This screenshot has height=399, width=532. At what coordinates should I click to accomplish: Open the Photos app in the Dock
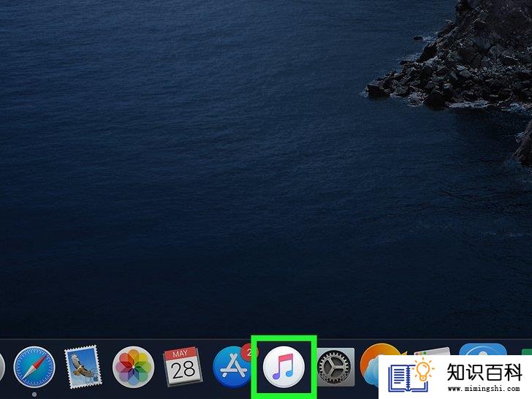[133, 367]
